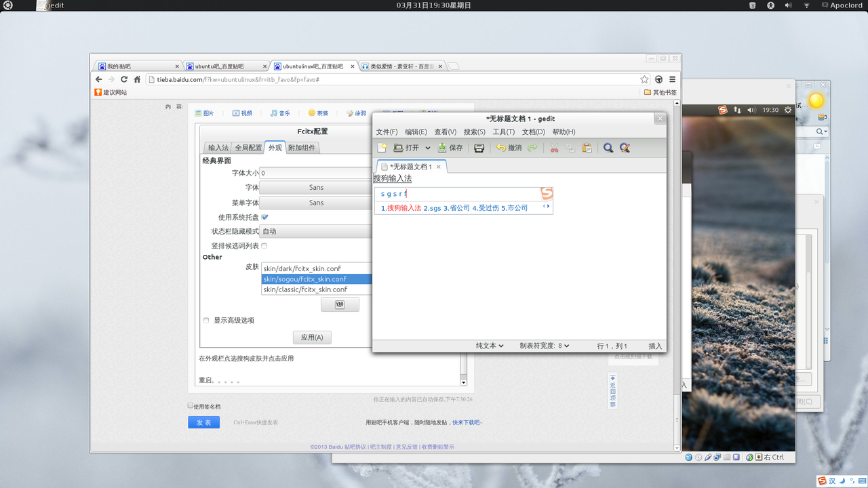Click the bookmark star in address bar
Viewport: 868px width, 488px height.
(x=644, y=79)
